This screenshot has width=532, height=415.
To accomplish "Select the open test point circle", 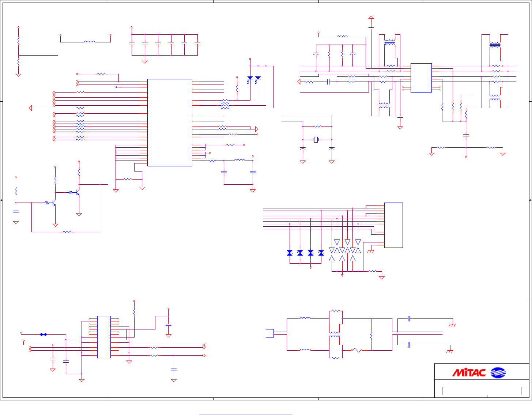I will click(116, 87).
